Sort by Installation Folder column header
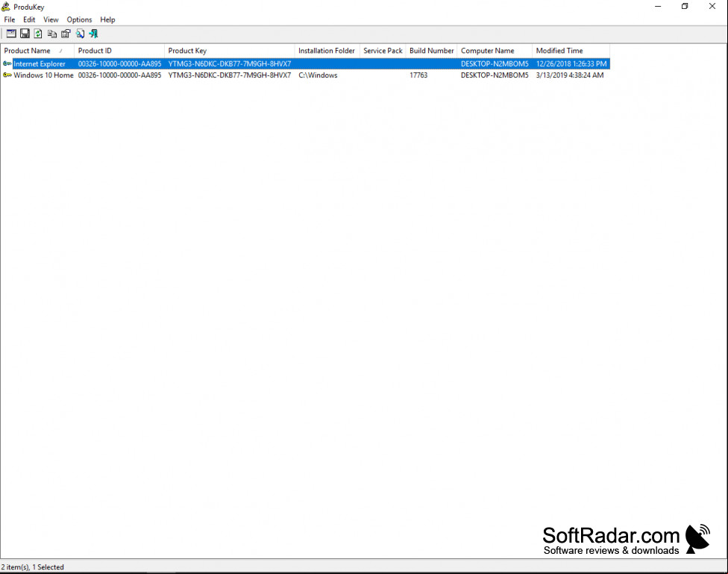The height and width of the screenshot is (574, 728). point(327,51)
